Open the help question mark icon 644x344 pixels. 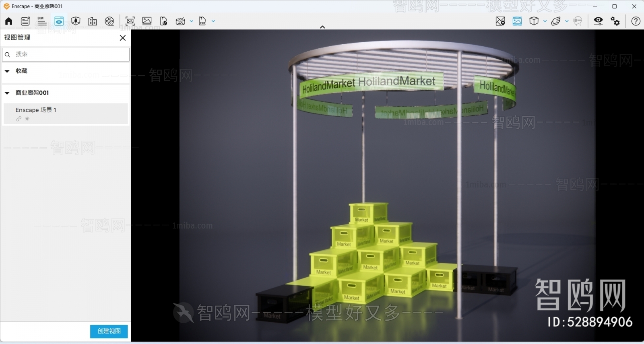636,21
